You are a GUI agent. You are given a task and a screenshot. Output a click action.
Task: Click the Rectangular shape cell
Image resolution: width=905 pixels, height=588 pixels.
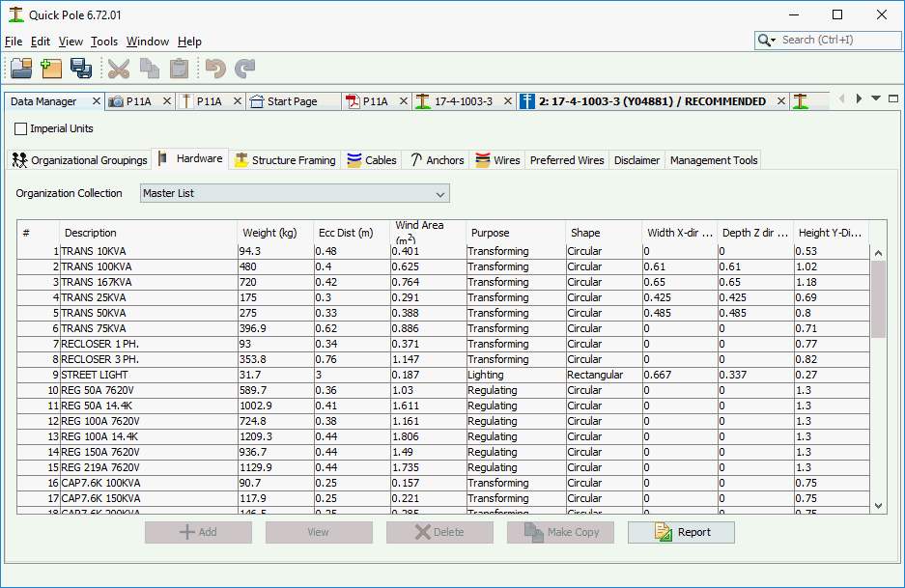(603, 375)
